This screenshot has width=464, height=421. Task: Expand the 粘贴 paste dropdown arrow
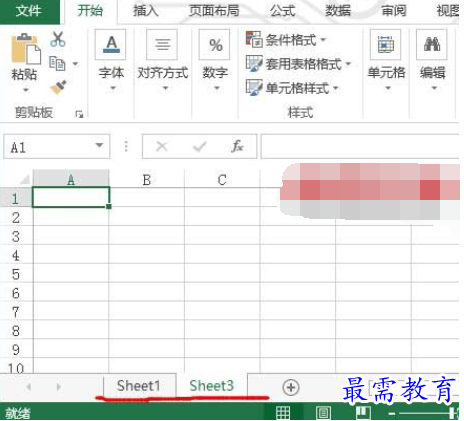[x=26, y=89]
